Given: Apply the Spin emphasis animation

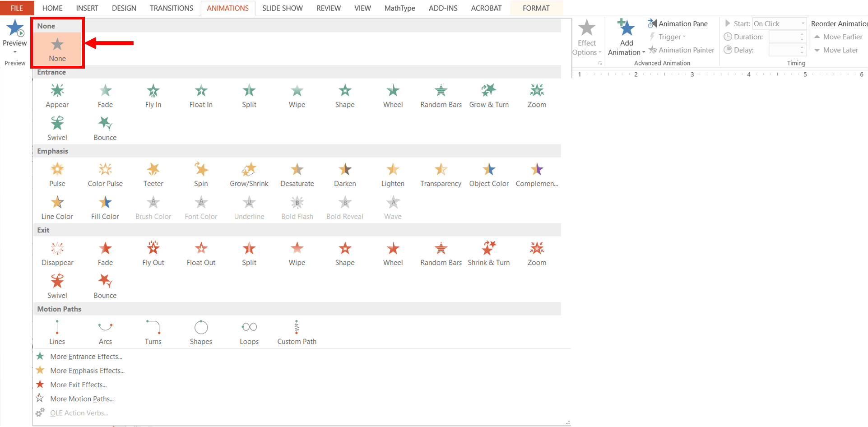Looking at the screenshot, I should click(201, 175).
